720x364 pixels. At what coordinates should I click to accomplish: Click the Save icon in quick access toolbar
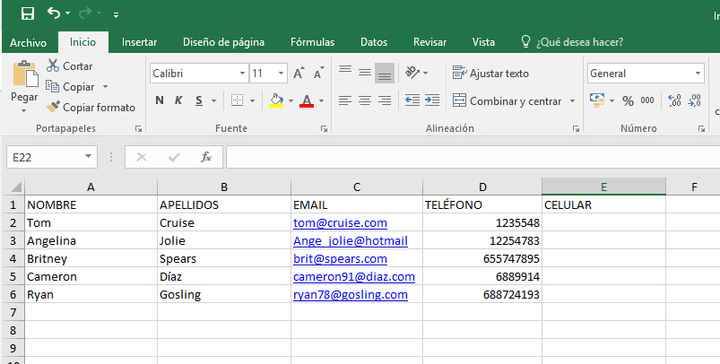pyautogui.click(x=28, y=14)
